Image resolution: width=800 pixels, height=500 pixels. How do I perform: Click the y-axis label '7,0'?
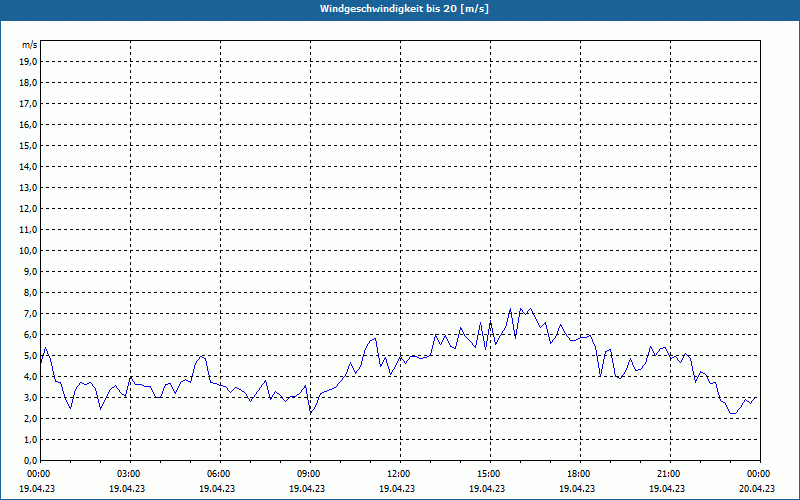pyautogui.click(x=30, y=313)
